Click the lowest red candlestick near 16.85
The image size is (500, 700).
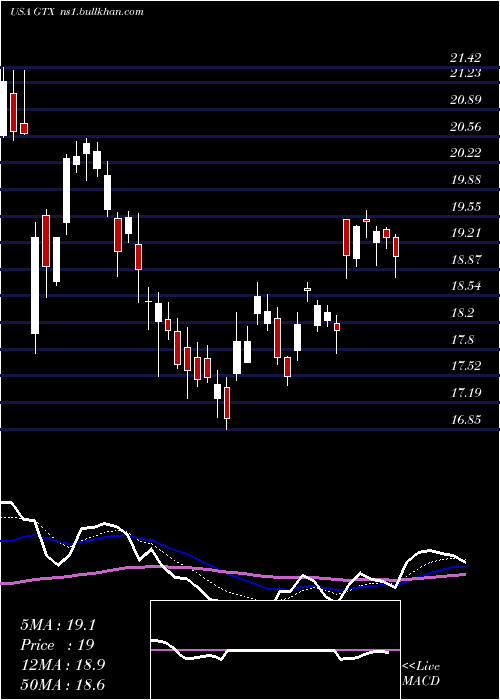click(x=227, y=403)
